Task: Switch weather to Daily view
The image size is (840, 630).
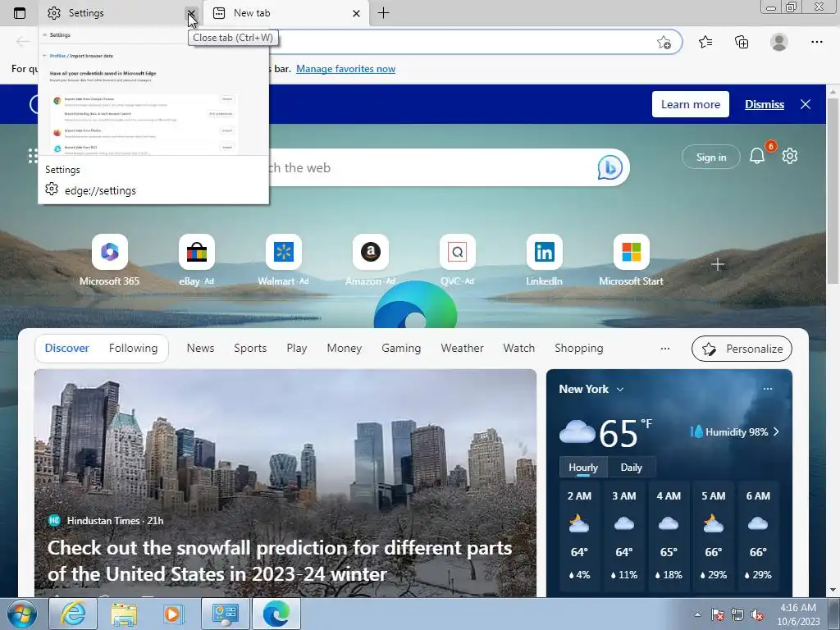Action: tap(631, 467)
